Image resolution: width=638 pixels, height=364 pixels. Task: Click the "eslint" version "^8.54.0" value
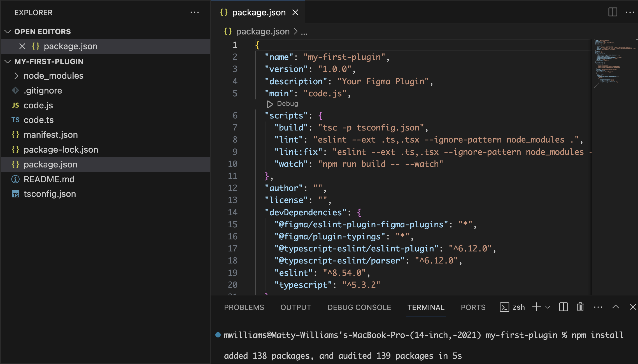point(344,273)
